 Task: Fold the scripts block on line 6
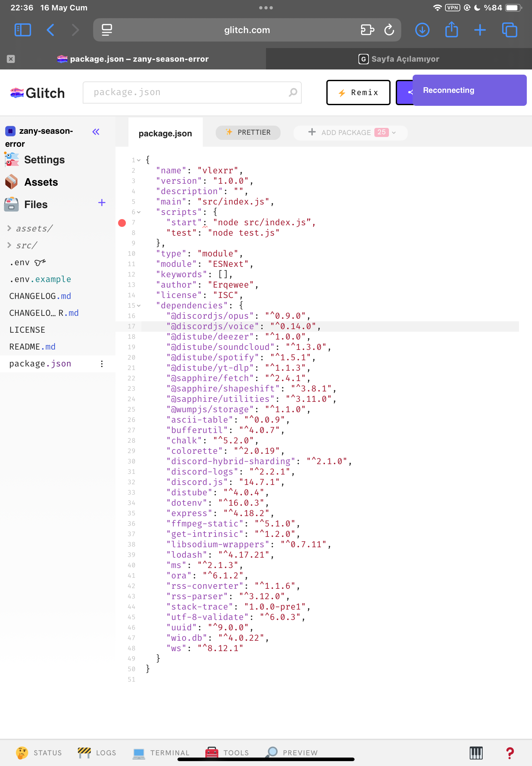pyautogui.click(x=139, y=212)
